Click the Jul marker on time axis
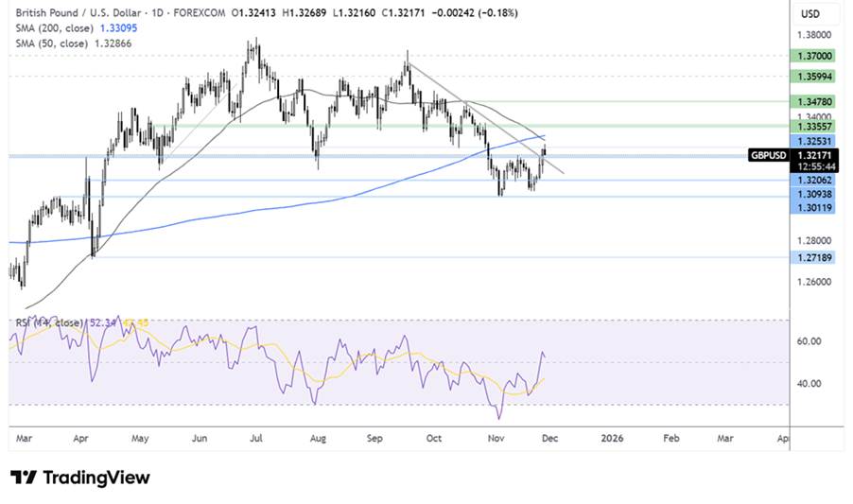853x504 pixels. (x=257, y=439)
